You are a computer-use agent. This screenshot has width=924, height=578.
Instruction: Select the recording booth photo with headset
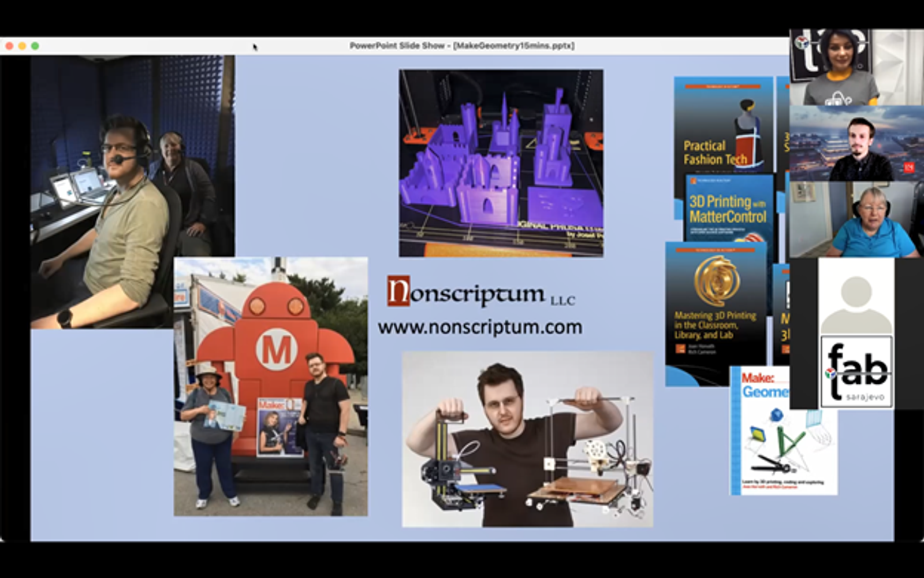tap(133, 192)
